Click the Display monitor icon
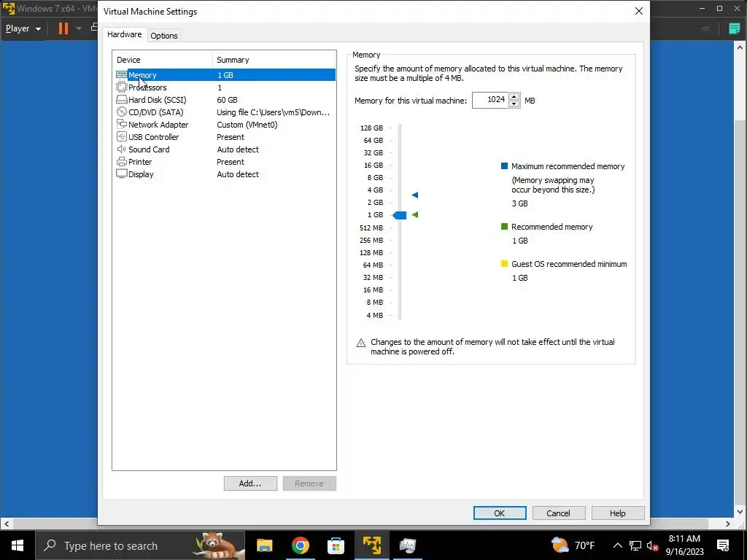This screenshot has height=560, width=747. (x=122, y=174)
